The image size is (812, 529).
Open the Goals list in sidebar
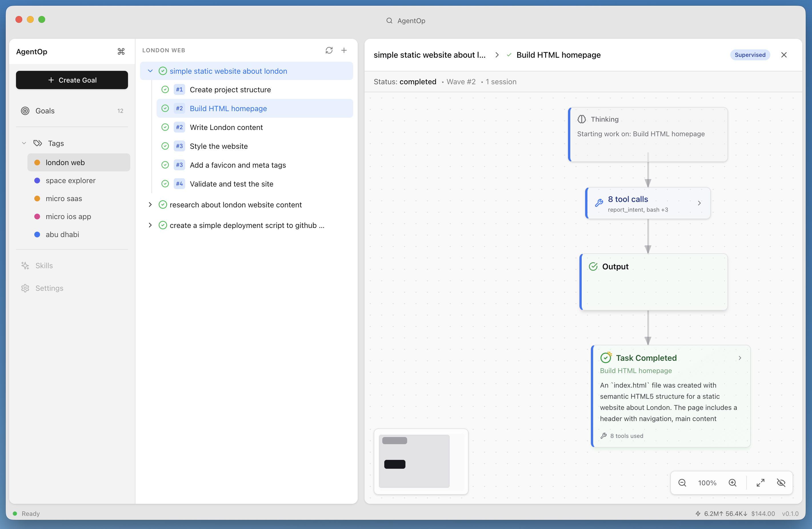45,111
